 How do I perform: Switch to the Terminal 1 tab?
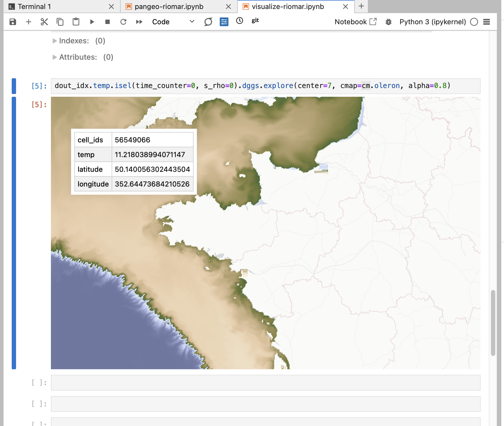[34, 7]
